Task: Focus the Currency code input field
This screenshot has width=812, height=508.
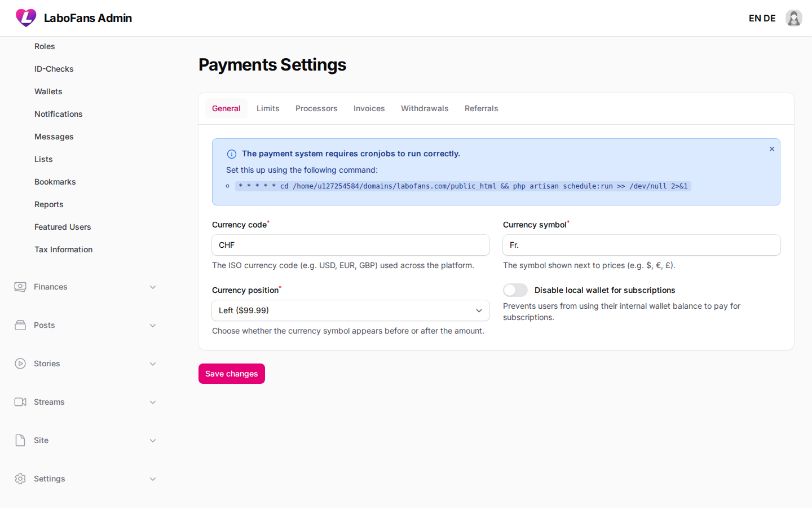Action: point(351,245)
